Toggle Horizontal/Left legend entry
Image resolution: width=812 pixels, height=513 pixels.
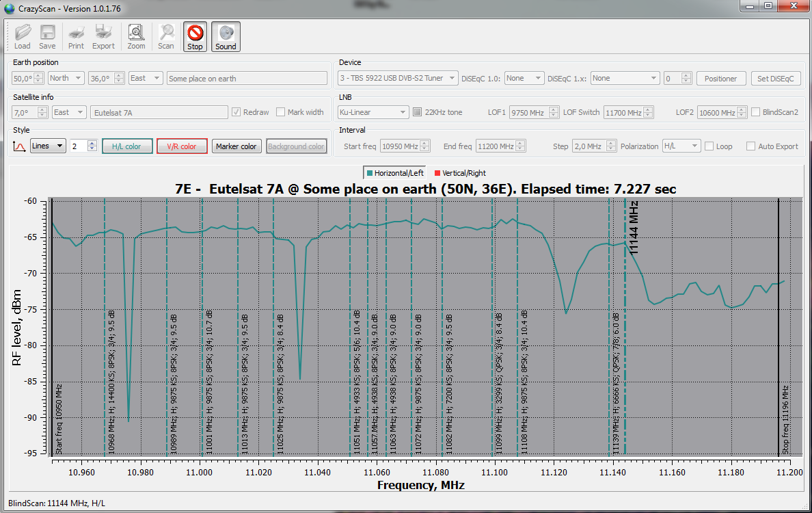coord(395,173)
